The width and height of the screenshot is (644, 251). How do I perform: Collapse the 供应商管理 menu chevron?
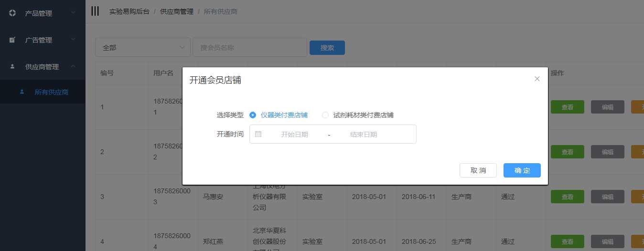73,66
